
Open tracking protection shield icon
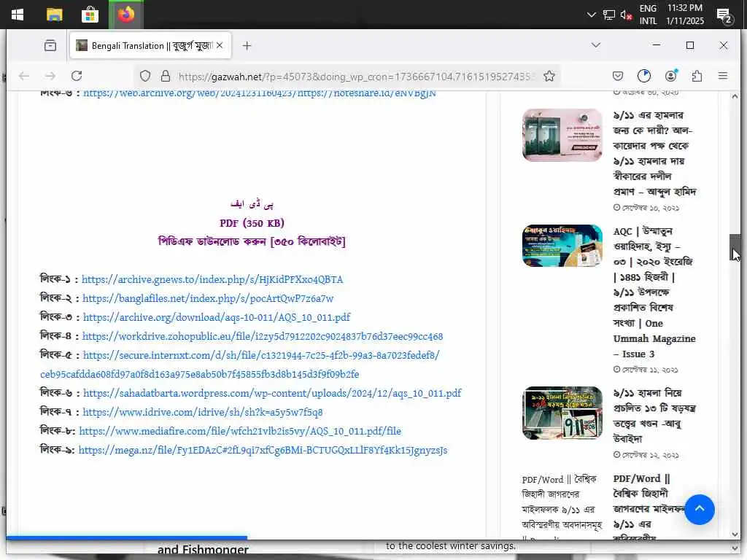(x=145, y=76)
